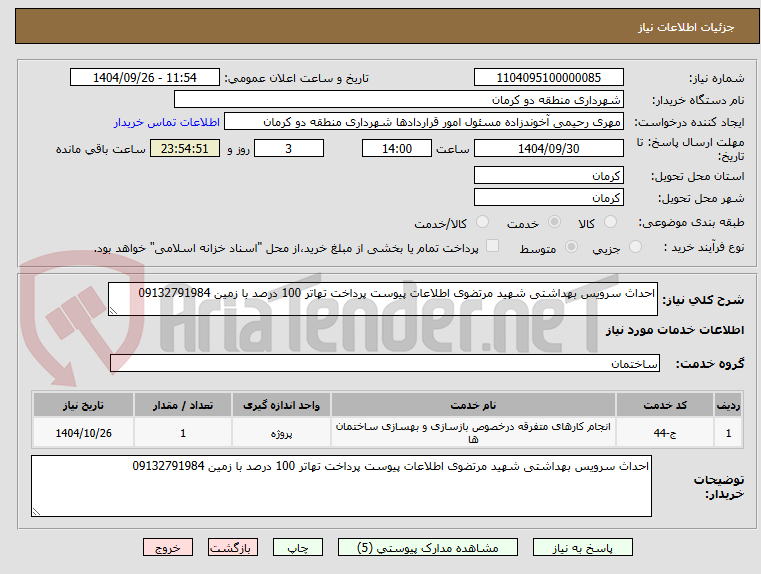Viewport: 761px width, 574px height.
Task: Click the delivery province field 'کرمان'
Action: click(548, 175)
